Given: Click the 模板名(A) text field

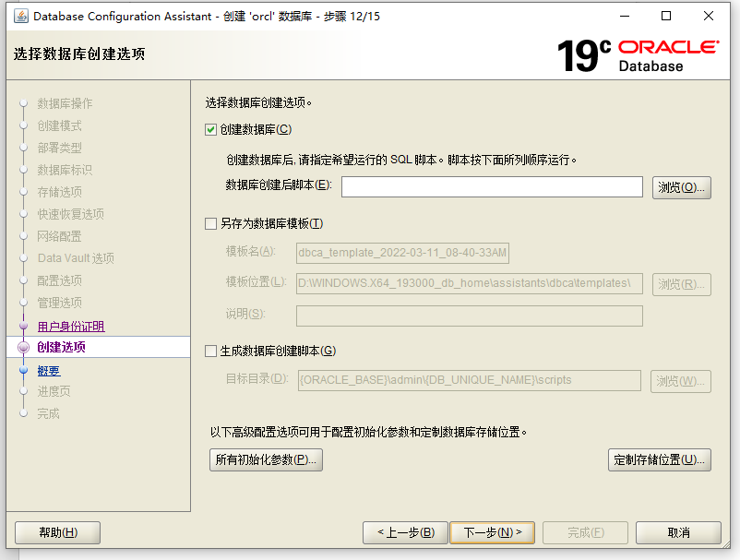Looking at the screenshot, I should [402, 253].
